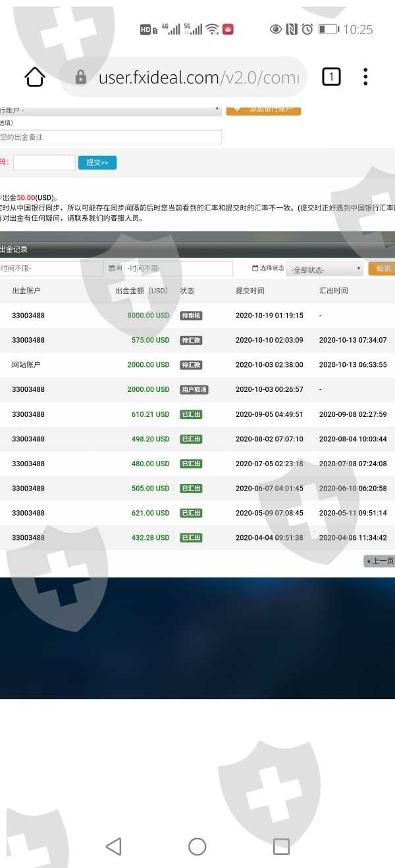The image size is (395, 868).
Task: Tap the padlock site security icon
Action: tap(81, 78)
